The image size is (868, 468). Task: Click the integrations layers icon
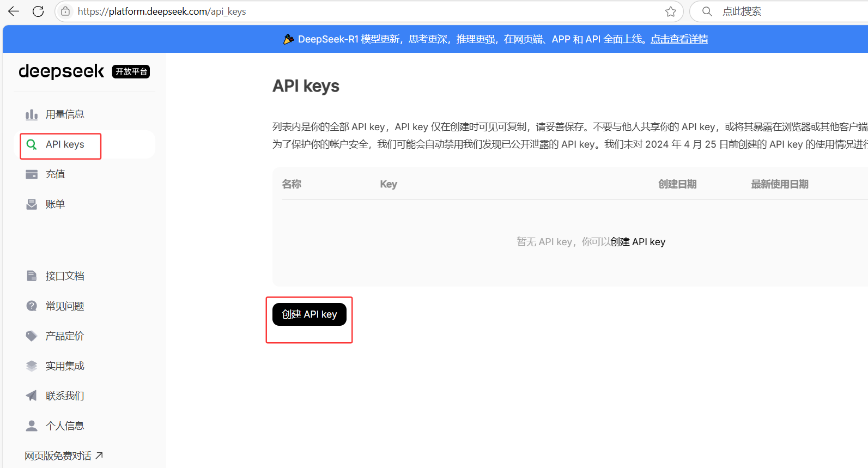tap(32, 366)
